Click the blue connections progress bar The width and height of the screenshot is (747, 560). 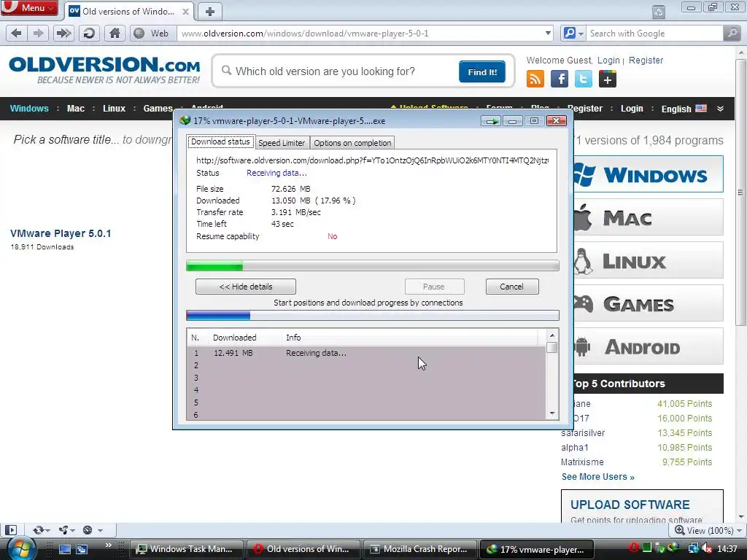372,315
